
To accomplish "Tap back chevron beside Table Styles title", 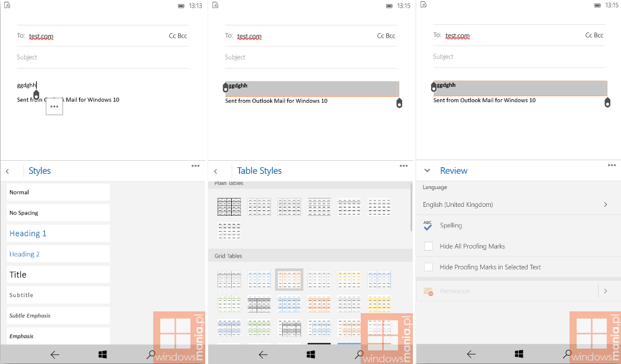I will pos(216,171).
